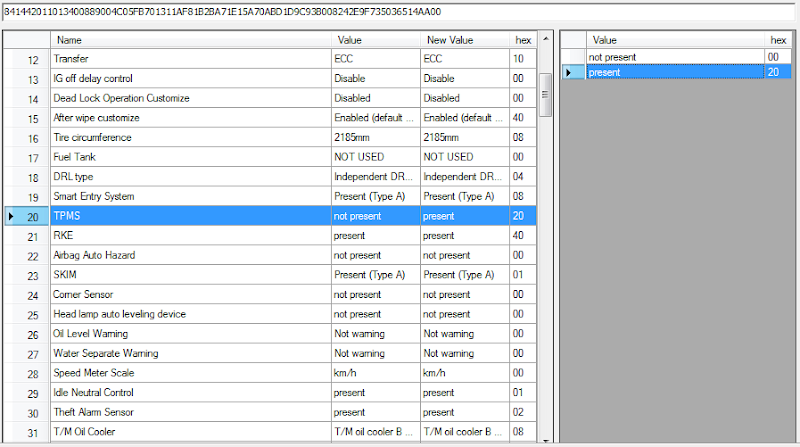800x447 pixels.
Task: Click the 'New Value' column header
Action: point(465,40)
